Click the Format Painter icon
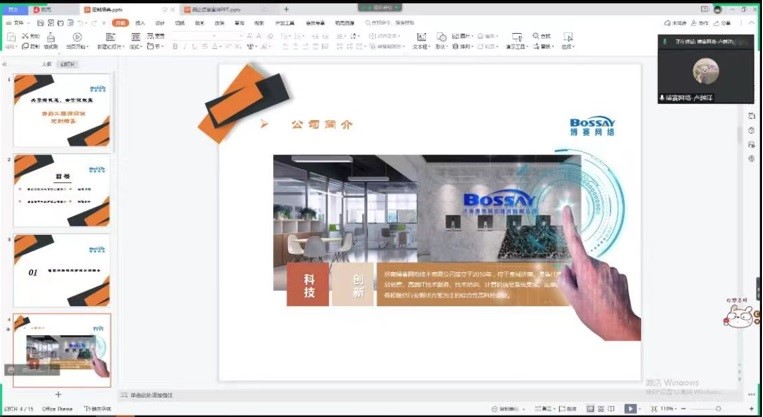This screenshot has height=417, width=763. (x=50, y=41)
